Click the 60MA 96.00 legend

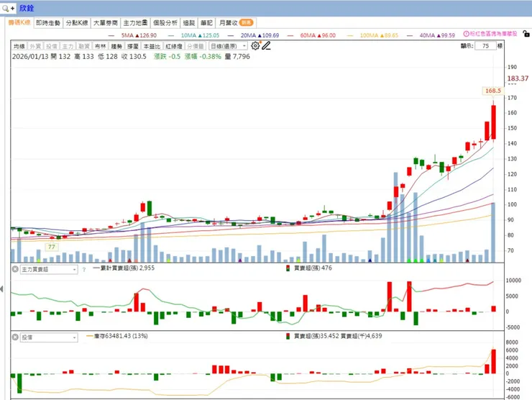(x=311, y=35)
